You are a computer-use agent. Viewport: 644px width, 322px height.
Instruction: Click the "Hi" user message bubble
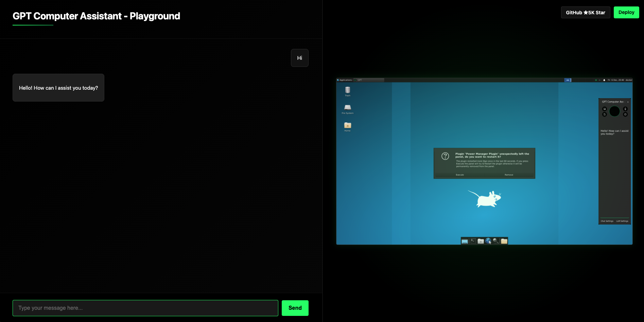tap(300, 58)
